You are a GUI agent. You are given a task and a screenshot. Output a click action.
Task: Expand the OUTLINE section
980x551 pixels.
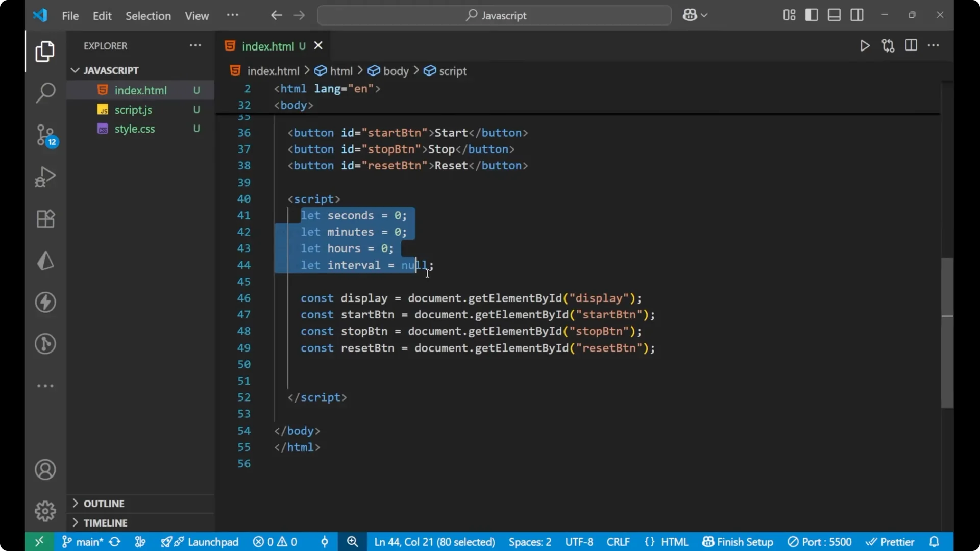(104, 503)
